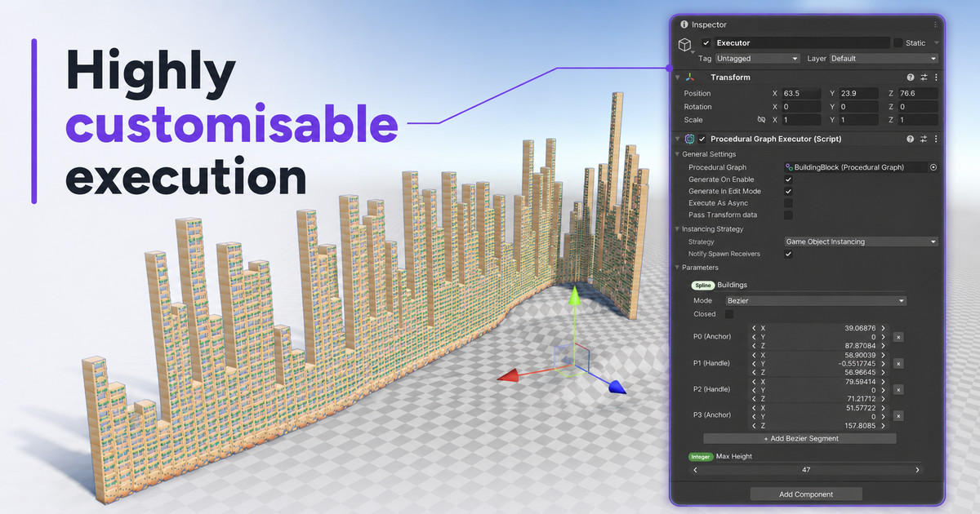Click the Position X field 63.5
This screenshot has height=514, width=980.
[801, 94]
